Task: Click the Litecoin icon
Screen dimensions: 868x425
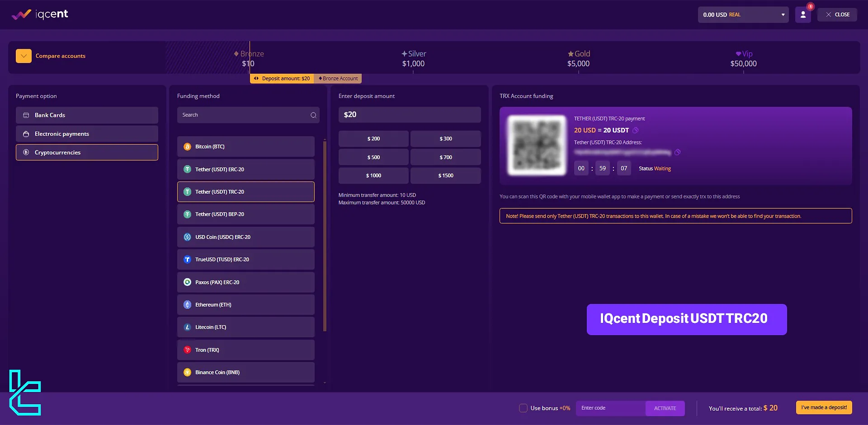Action: [x=187, y=327]
